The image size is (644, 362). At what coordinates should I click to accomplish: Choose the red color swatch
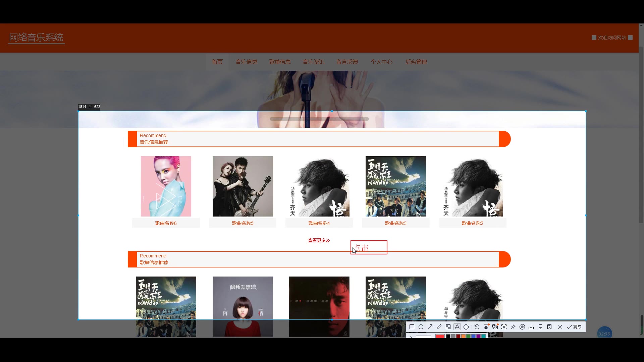point(440,336)
